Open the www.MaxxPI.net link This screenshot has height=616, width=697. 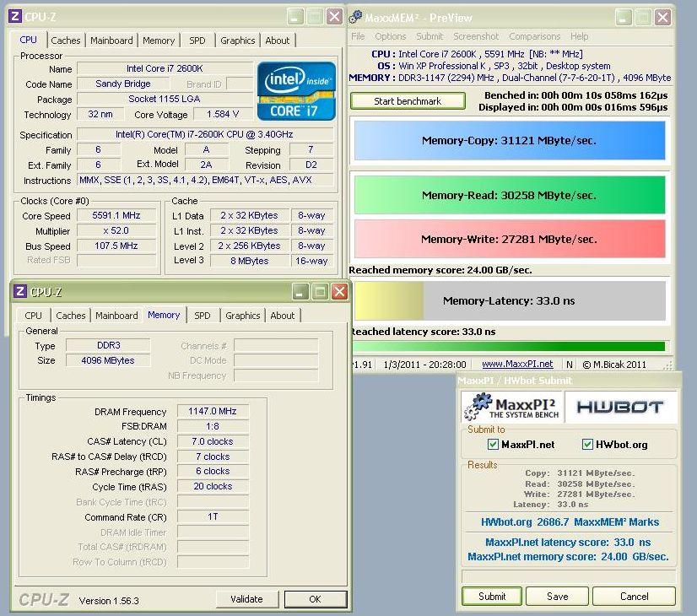coord(517,364)
